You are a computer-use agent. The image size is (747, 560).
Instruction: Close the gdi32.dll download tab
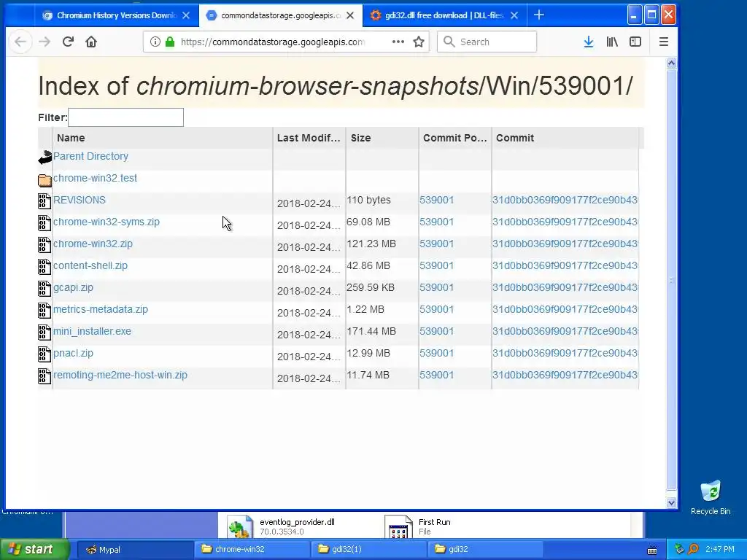(x=514, y=15)
